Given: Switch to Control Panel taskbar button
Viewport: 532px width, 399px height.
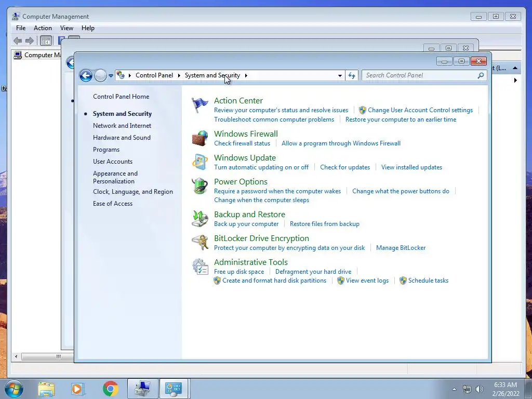Looking at the screenshot, I should 174,389.
